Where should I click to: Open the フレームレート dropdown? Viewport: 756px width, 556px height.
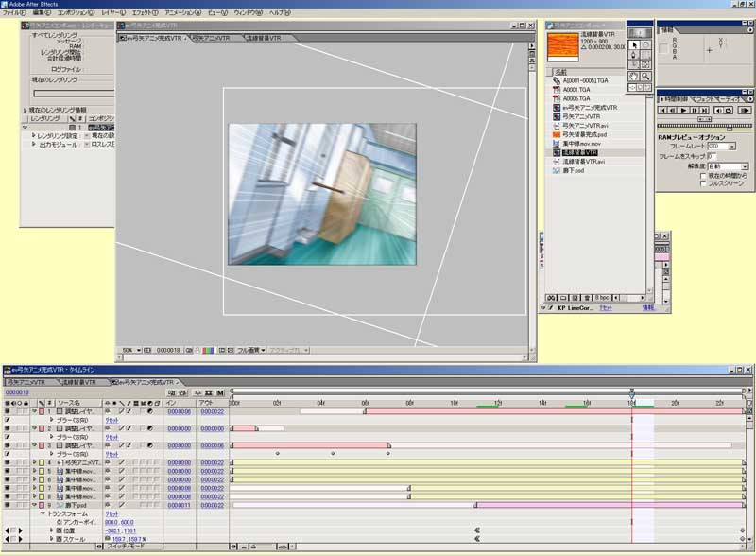pyautogui.click(x=732, y=147)
